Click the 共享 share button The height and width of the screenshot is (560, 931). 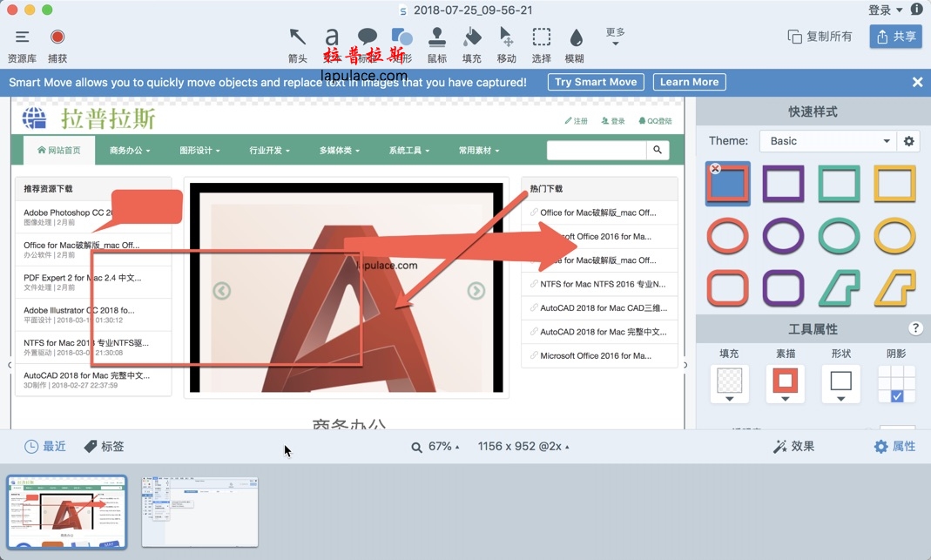[x=895, y=37]
